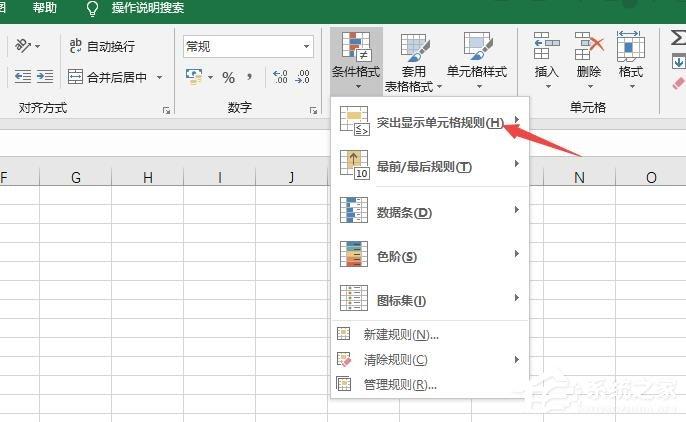
Task: Expand 单元格样式 dropdown arrow
Action: coord(480,87)
